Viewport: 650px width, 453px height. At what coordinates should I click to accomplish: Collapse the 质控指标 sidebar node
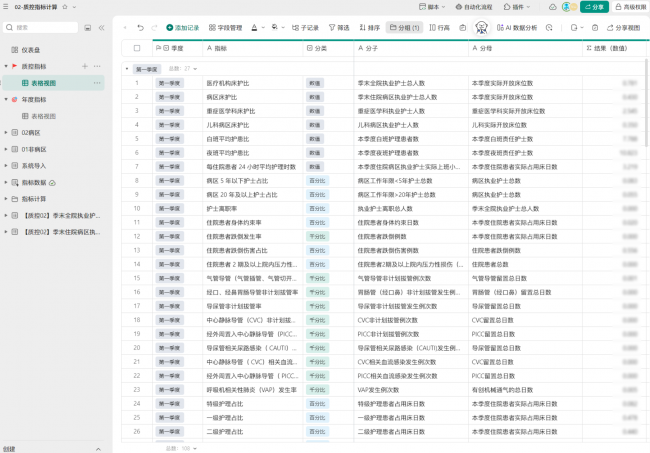click(x=5, y=66)
